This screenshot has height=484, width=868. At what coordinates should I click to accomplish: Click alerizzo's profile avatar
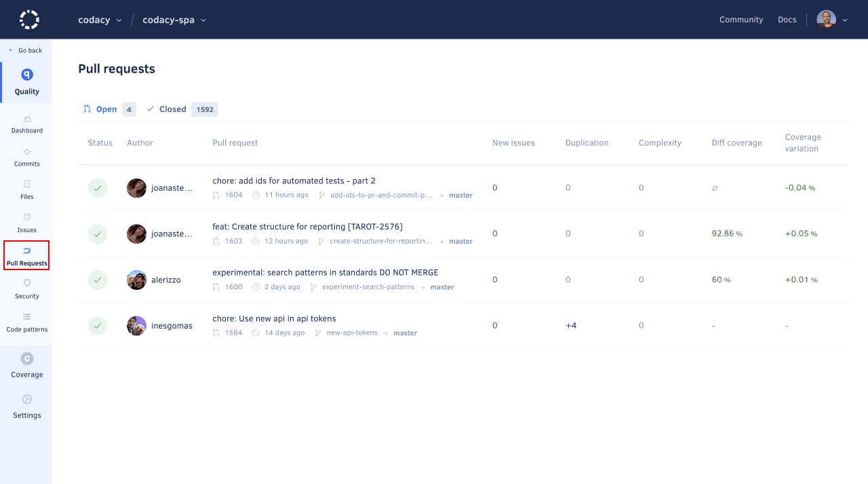(136, 280)
